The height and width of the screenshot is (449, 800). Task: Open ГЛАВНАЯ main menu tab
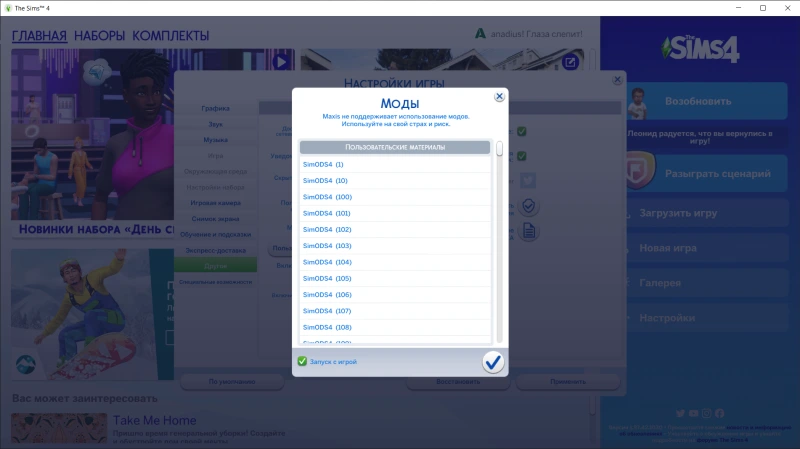[39, 36]
